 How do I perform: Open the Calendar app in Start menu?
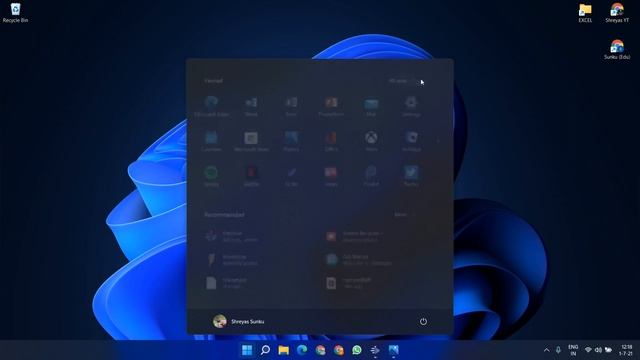tap(211, 141)
